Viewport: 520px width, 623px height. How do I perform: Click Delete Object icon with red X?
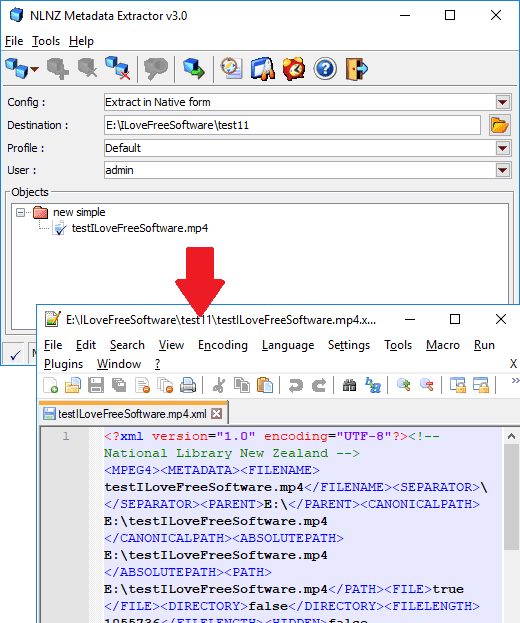[118, 69]
